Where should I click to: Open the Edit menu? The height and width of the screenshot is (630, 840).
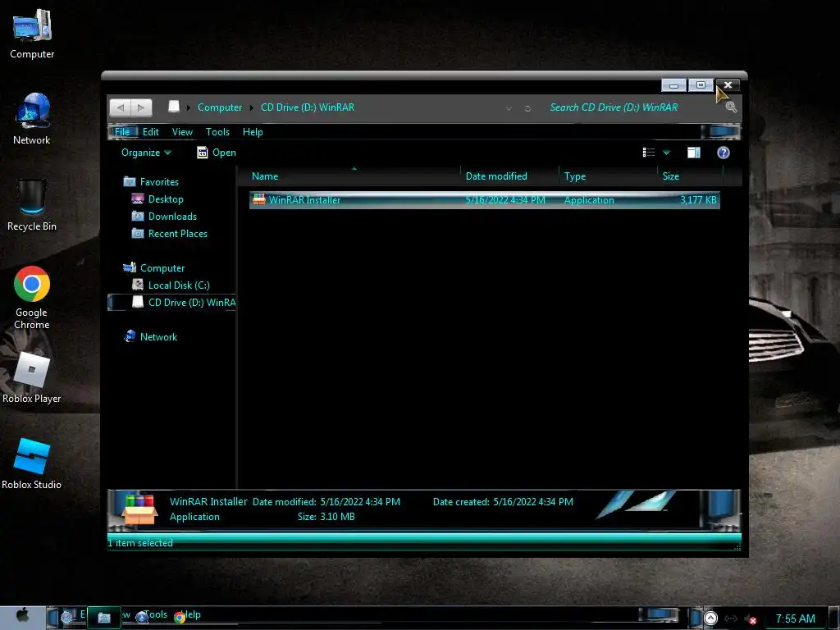click(x=151, y=132)
